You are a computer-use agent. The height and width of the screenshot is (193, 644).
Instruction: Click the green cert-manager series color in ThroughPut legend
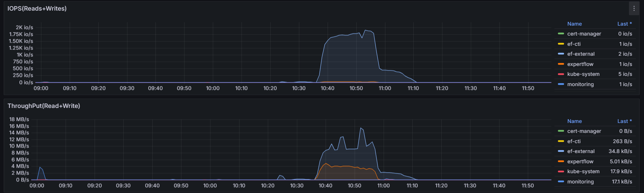(561, 131)
